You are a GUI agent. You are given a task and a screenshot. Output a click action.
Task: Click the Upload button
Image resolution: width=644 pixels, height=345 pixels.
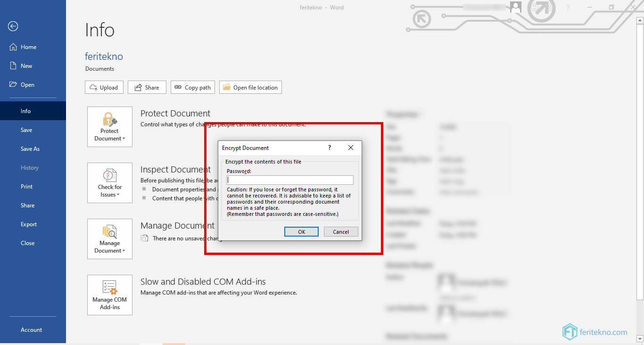pyautogui.click(x=104, y=87)
